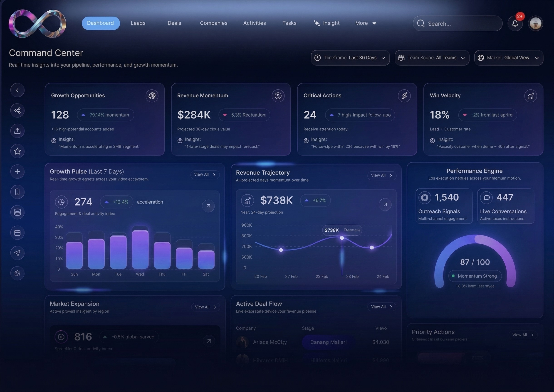Toggle the Momentum Strong status indicator
554x392 pixels.
(475, 276)
